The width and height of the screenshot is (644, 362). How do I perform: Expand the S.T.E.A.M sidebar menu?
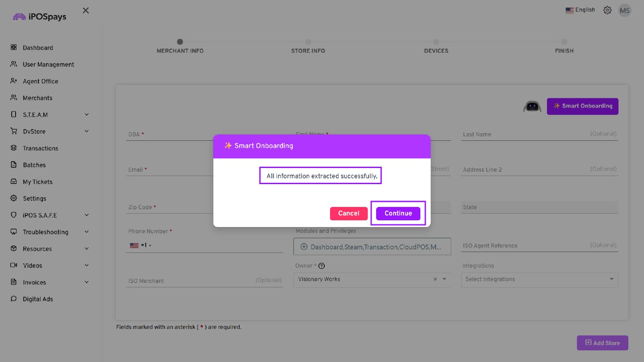coord(87,115)
